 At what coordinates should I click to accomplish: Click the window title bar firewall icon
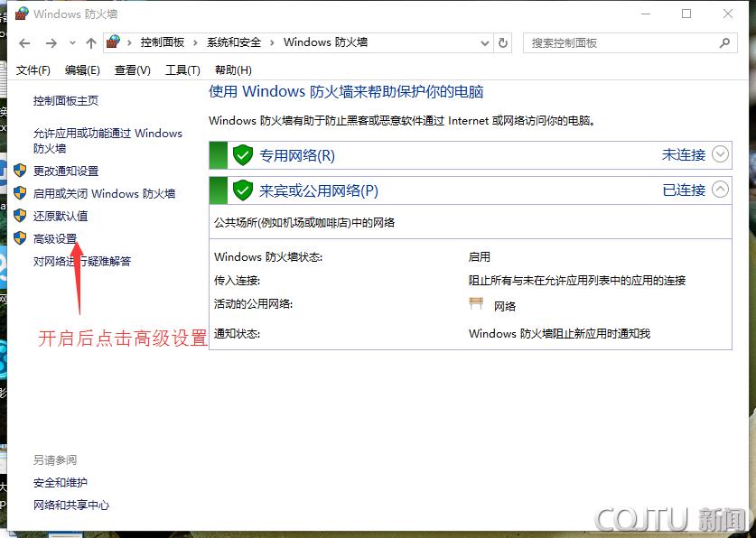(22, 14)
